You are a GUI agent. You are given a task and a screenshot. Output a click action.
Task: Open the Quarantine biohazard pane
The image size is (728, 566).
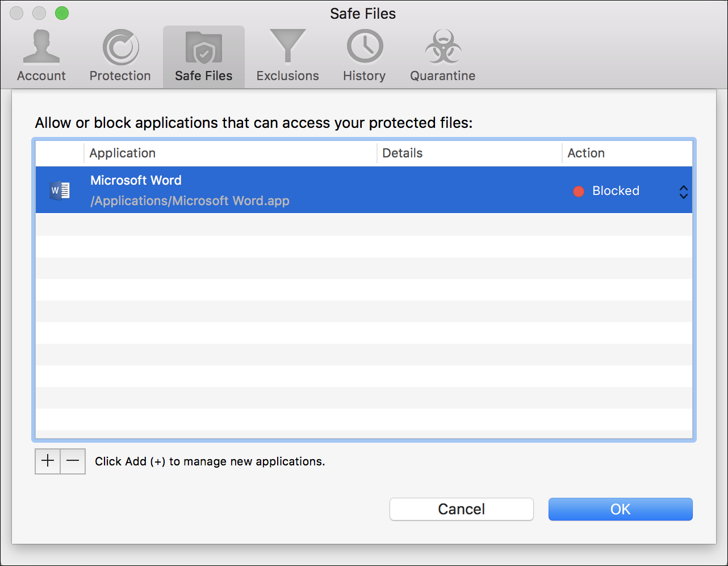(x=443, y=56)
